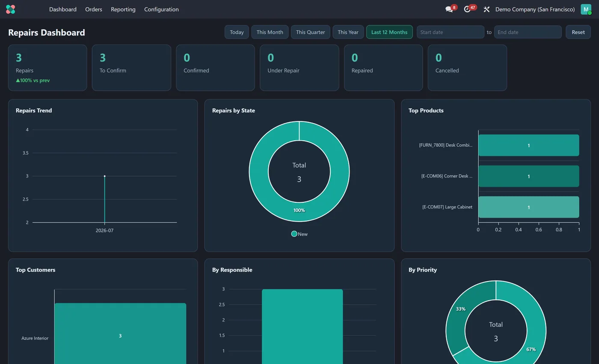Click the 'By Priority' chart title

tap(423, 270)
